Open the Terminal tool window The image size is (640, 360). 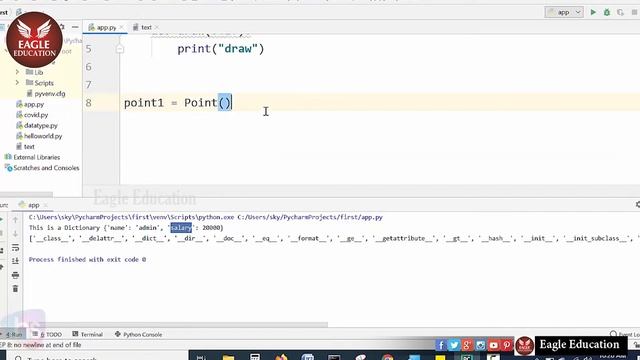pyautogui.click(x=87, y=334)
